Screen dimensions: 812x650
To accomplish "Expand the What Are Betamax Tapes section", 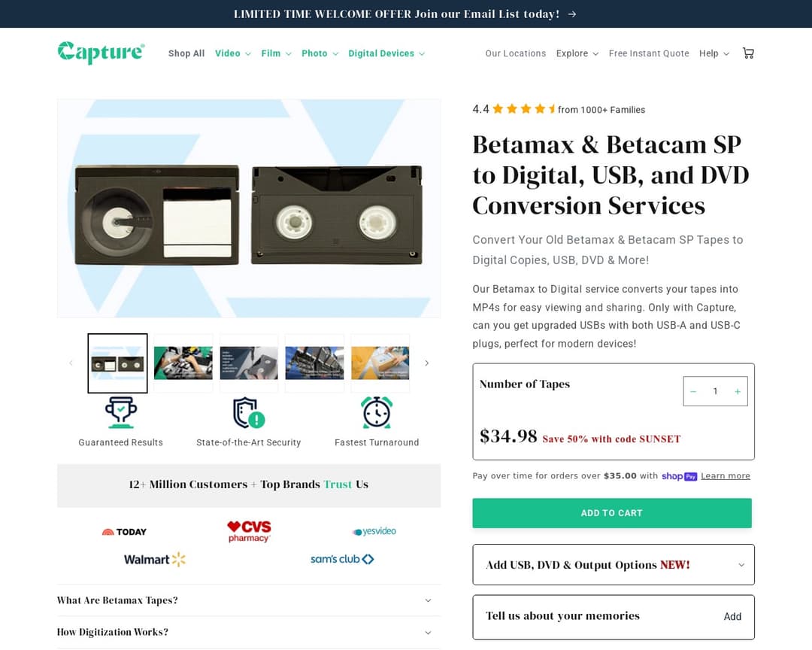I will pos(248,600).
